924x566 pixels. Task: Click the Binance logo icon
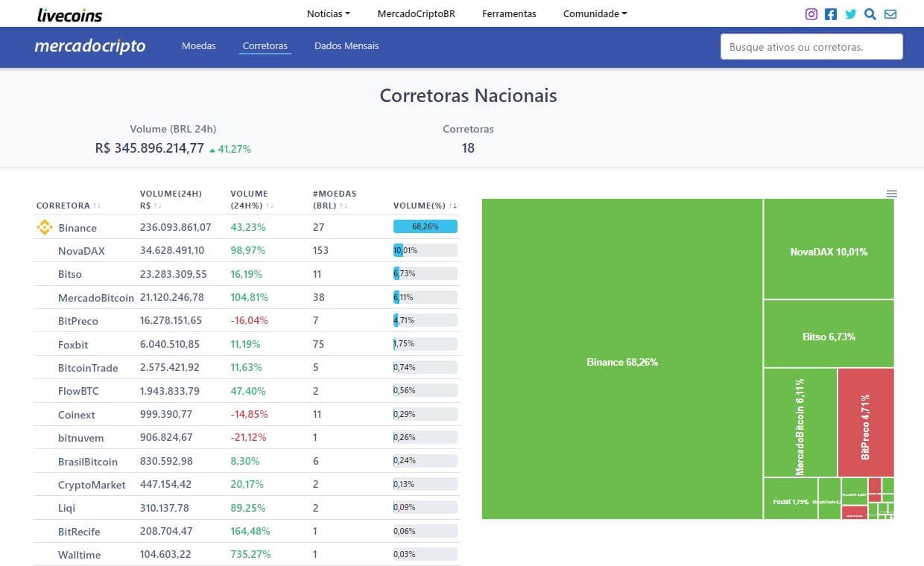[45, 228]
